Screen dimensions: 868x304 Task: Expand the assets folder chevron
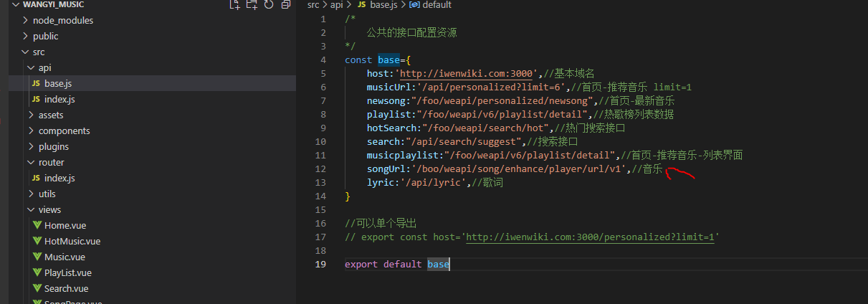[x=32, y=115]
